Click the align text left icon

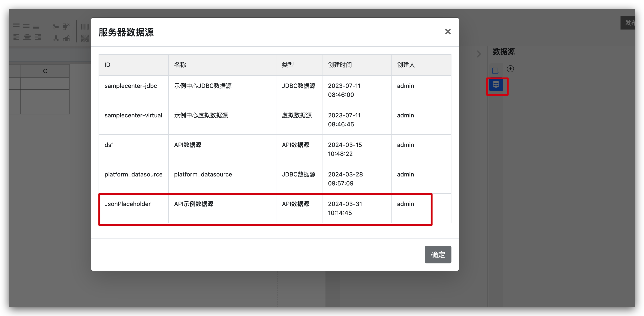(x=17, y=37)
